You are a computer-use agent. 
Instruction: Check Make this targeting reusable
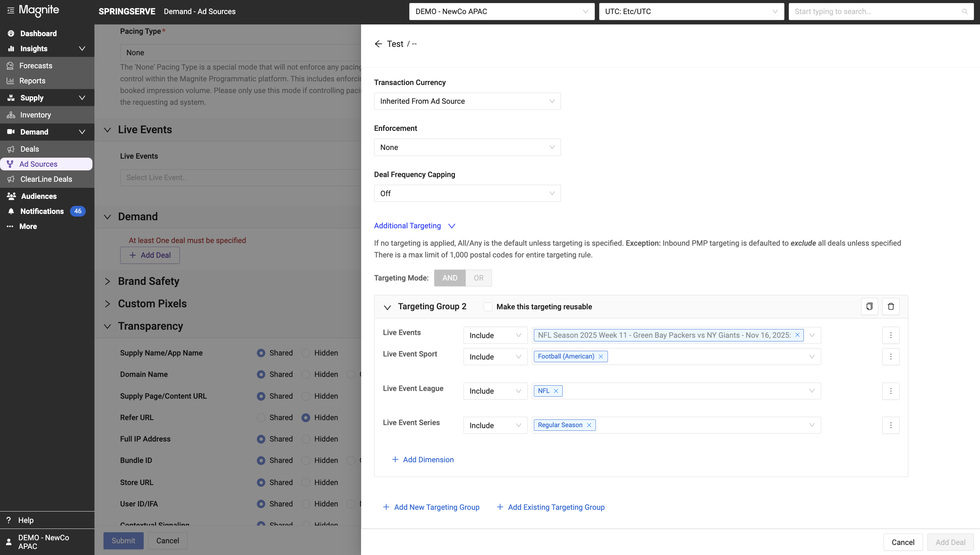pyautogui.click(x=488, y=307)
